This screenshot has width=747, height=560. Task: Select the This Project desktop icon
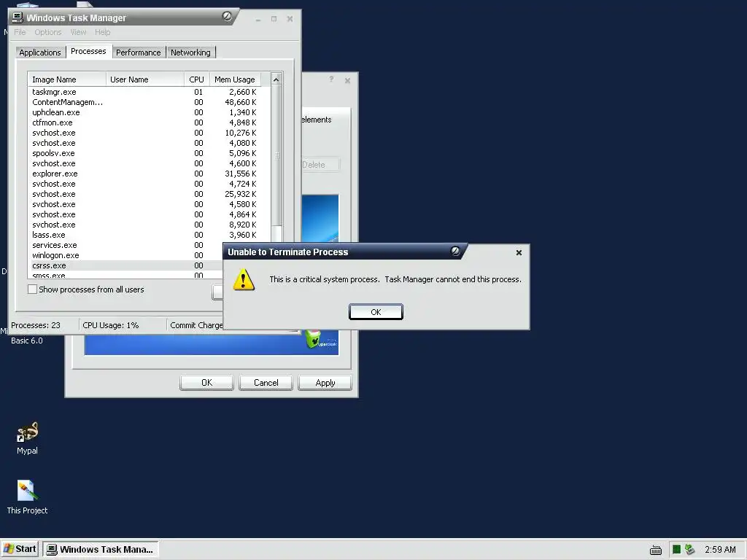point(27,497)
